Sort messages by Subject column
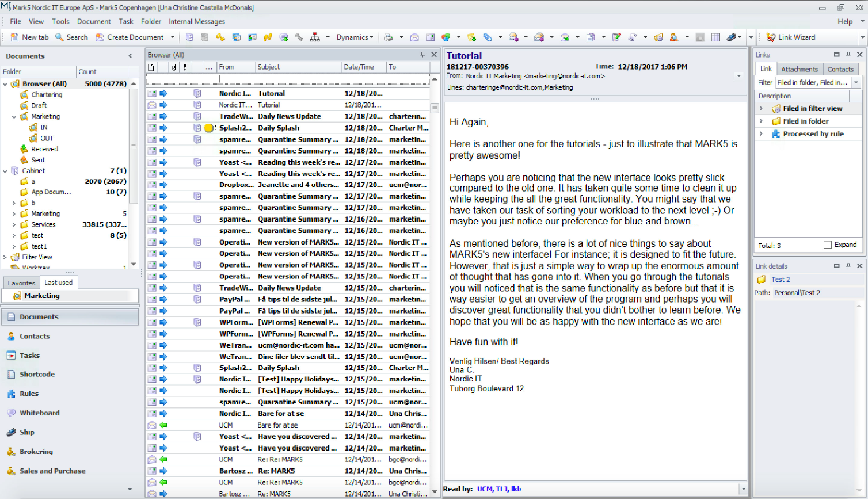 (x=298, y=67)
